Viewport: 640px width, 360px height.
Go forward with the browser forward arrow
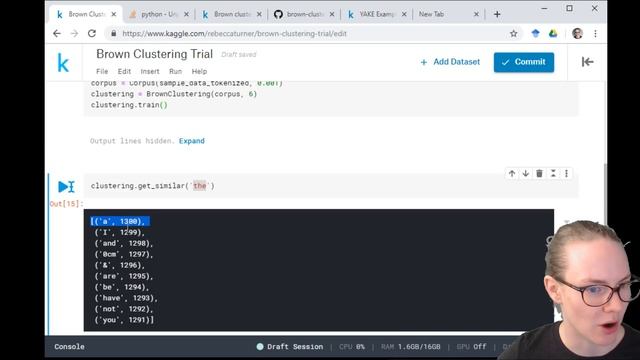74,33
